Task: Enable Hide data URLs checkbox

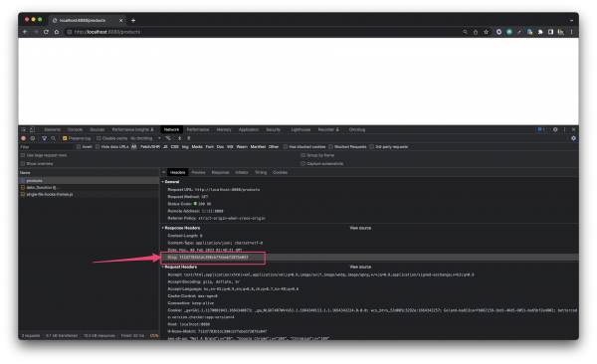Action: coord(98,146)
